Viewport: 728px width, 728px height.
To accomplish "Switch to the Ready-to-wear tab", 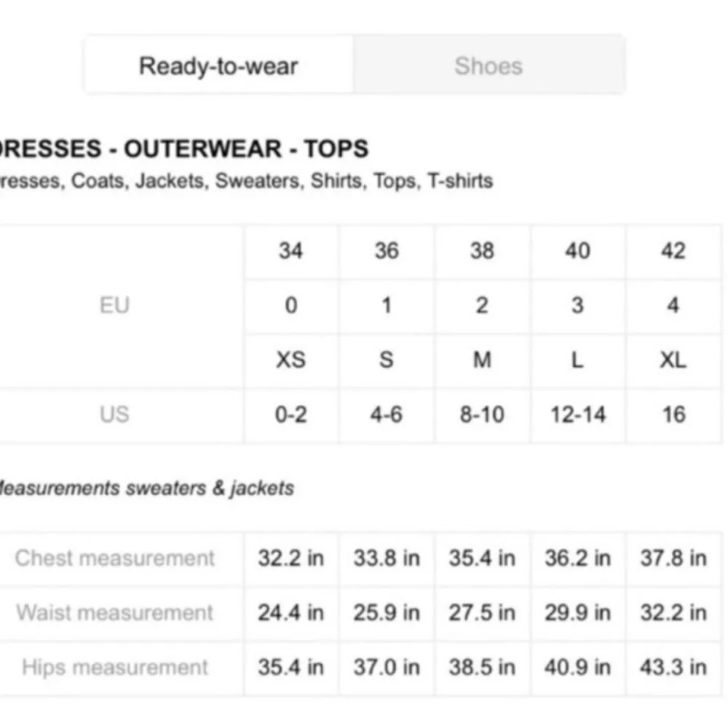I will point(218,66).
